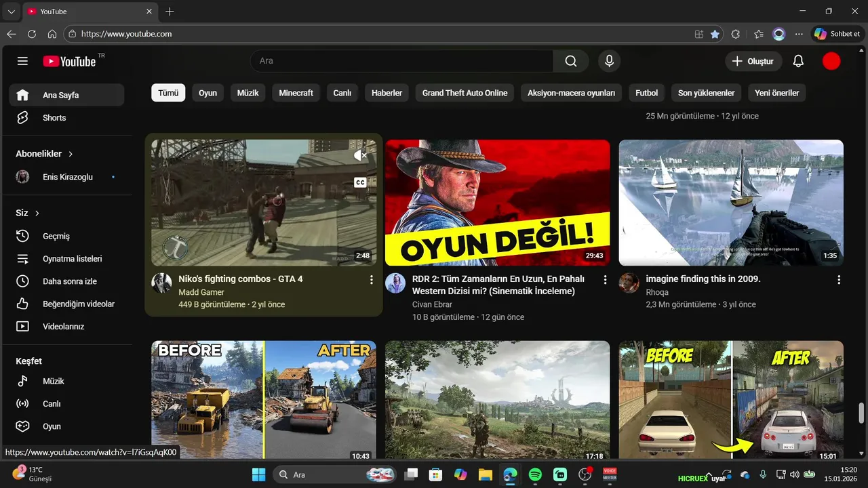
Task: Reload the page with refresh icon
Action: 32,34
